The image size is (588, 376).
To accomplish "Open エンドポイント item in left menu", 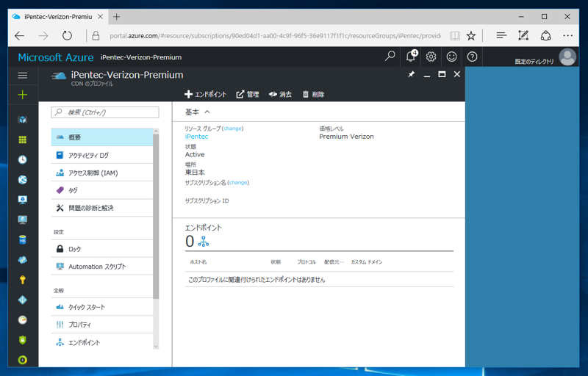I will (102, 342).
